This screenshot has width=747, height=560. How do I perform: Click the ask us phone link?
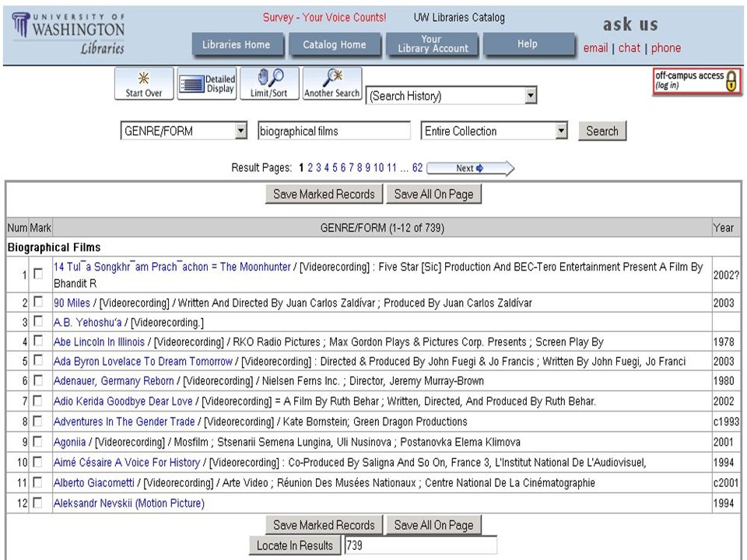point(666,48)
